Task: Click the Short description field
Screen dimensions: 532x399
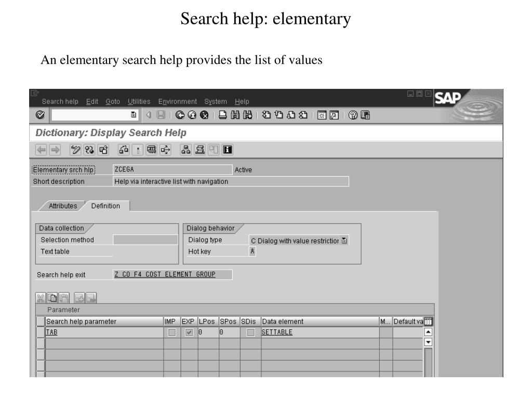Action: click(x=231, y=181)
